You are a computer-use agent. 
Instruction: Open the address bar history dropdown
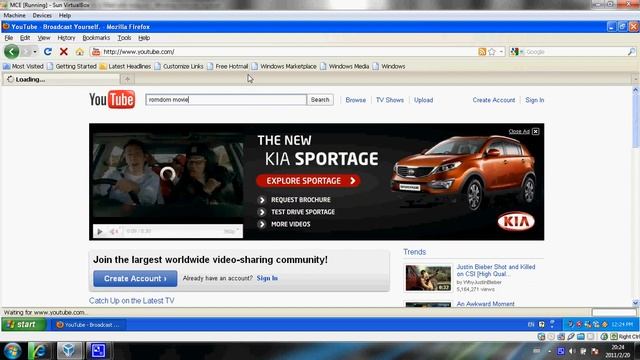click(x=501, y=52)
